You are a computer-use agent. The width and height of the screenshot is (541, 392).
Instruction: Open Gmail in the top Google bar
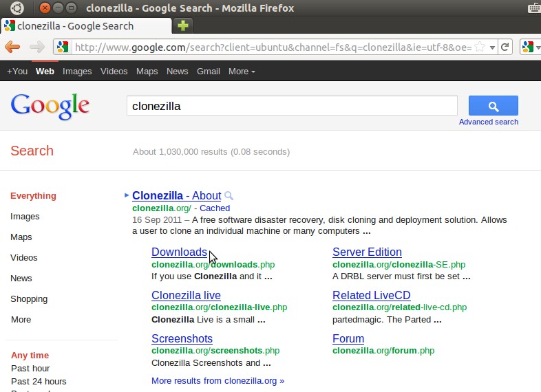[x=209, y=72]
